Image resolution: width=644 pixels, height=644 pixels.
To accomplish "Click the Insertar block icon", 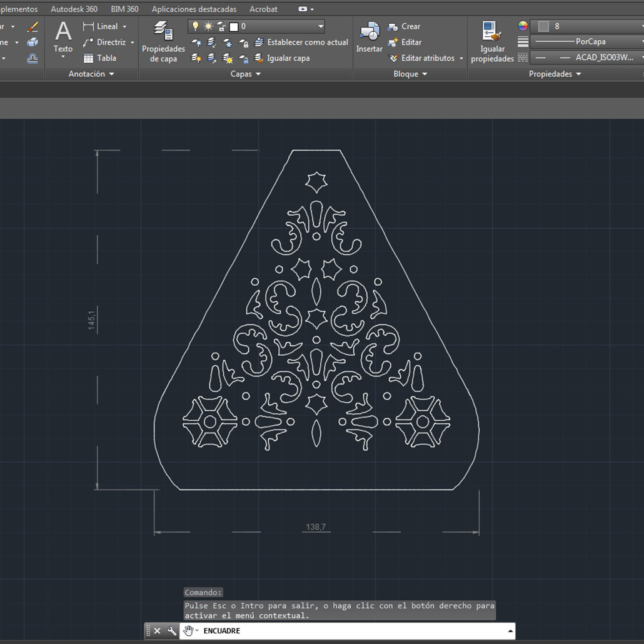I will click(x=370, y=37).
